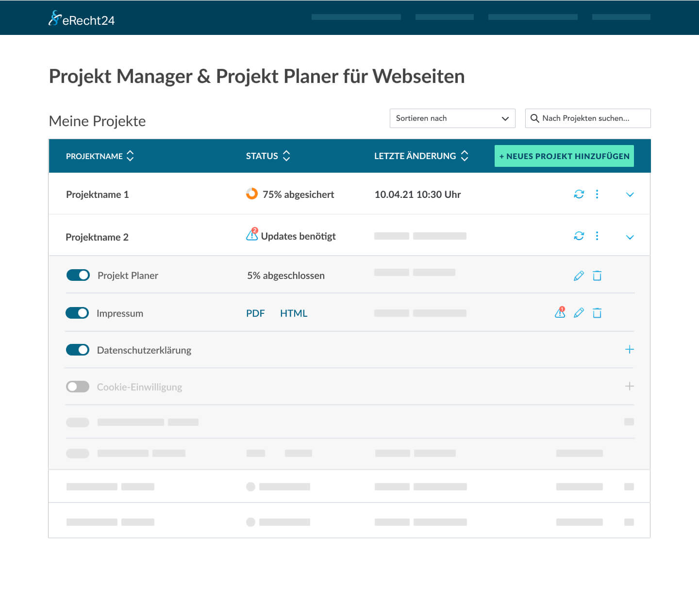Open the three-dot menu for Projektname 1
This screenshot has height=616, width=699.
click(597, 194)
